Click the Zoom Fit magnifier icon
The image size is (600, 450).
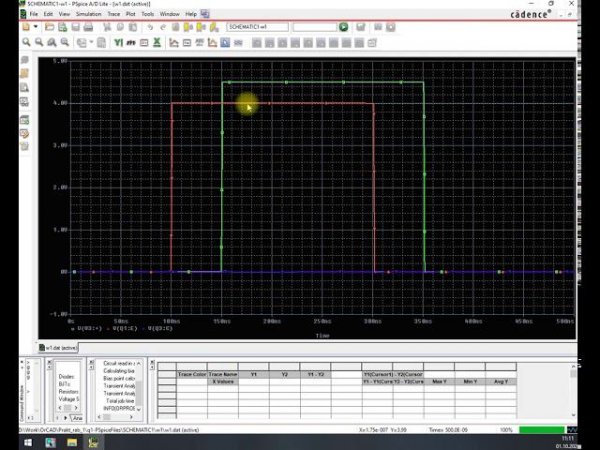pos(65,42)
